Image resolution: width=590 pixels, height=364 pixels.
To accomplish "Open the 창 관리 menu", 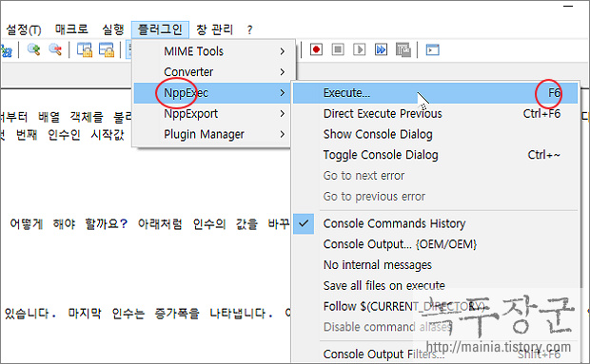I will [214, 29].
